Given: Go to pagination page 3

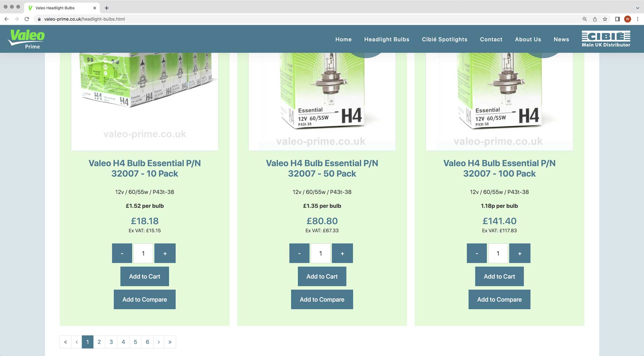Looking at the screenshot, I should tap(111, 342).
